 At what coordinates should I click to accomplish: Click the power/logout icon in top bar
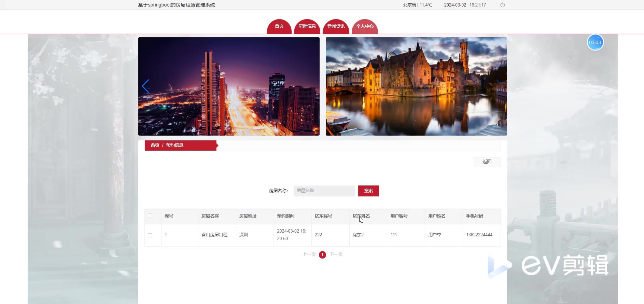(x=502, y=5)
